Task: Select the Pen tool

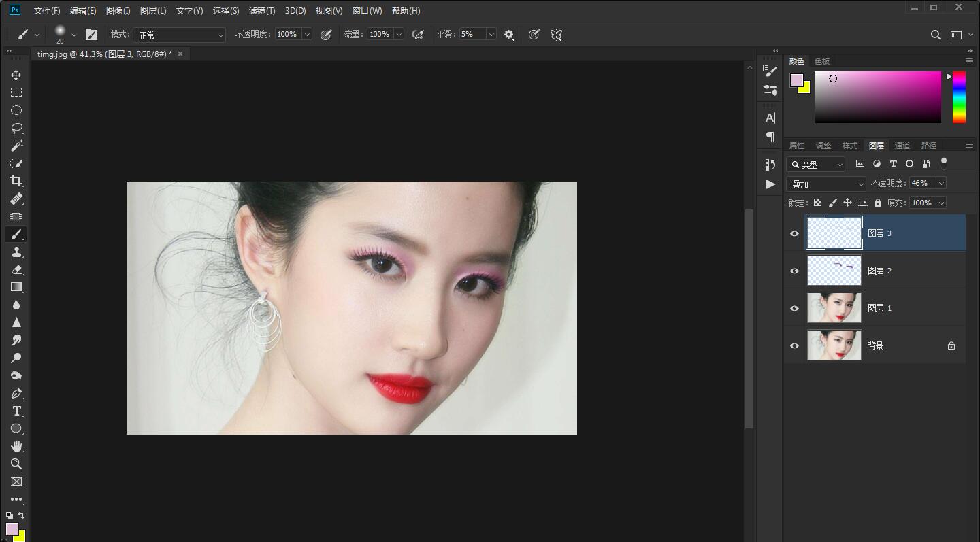Action: coord(16,393)
